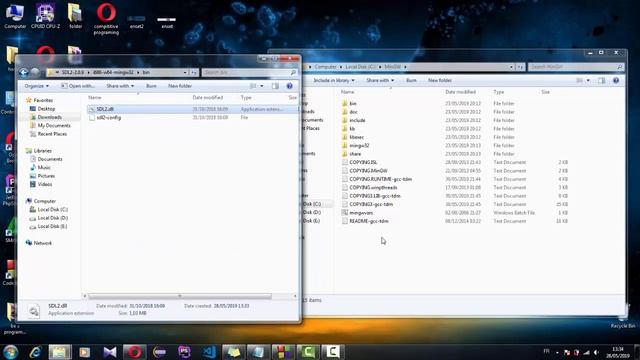
Task: Click the taskbar clock showing 13:34
Action: pos(618,352)
